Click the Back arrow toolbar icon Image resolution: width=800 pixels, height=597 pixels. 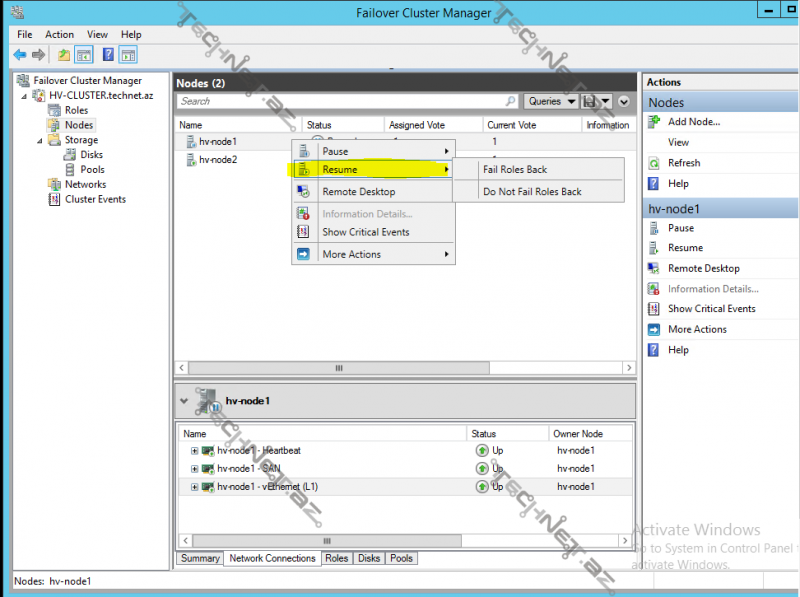20,55
